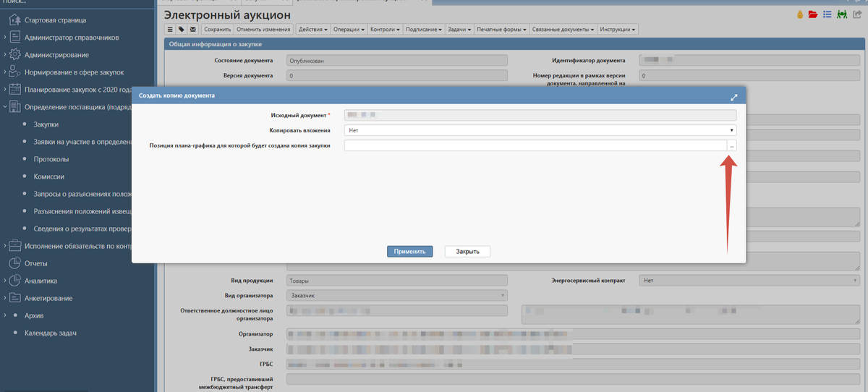This screenshot has height=392, width=868.
Task: Click the Администрирование gear icon
Action: click(14, 55)
